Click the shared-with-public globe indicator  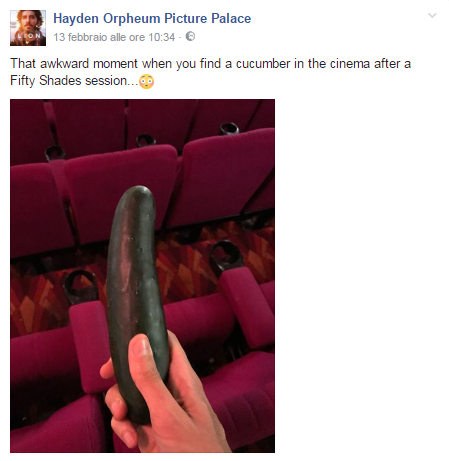pyautogui.click(x=190, y=36)
